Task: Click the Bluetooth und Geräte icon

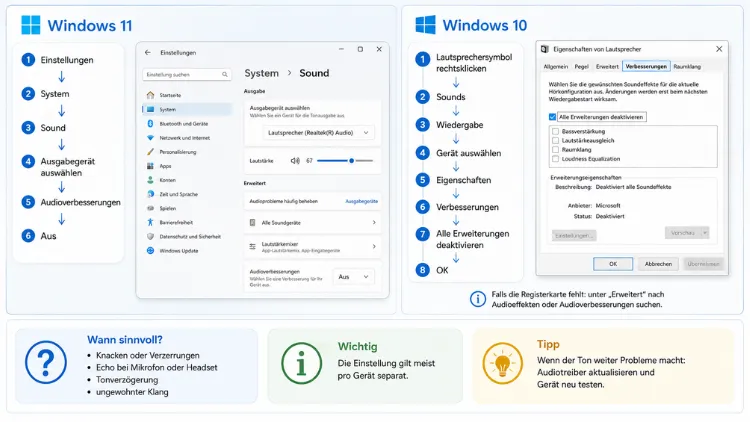Action: pyautogui.click(x=150, y=123)
